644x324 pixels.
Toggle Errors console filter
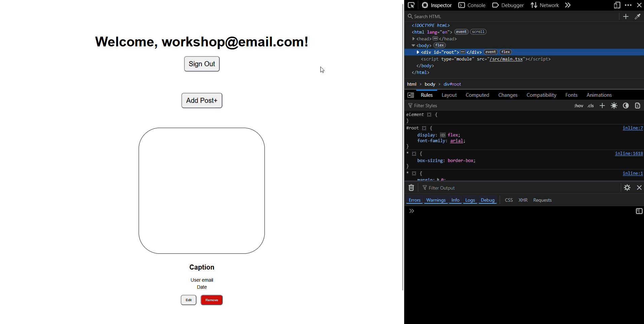point(415,200)
